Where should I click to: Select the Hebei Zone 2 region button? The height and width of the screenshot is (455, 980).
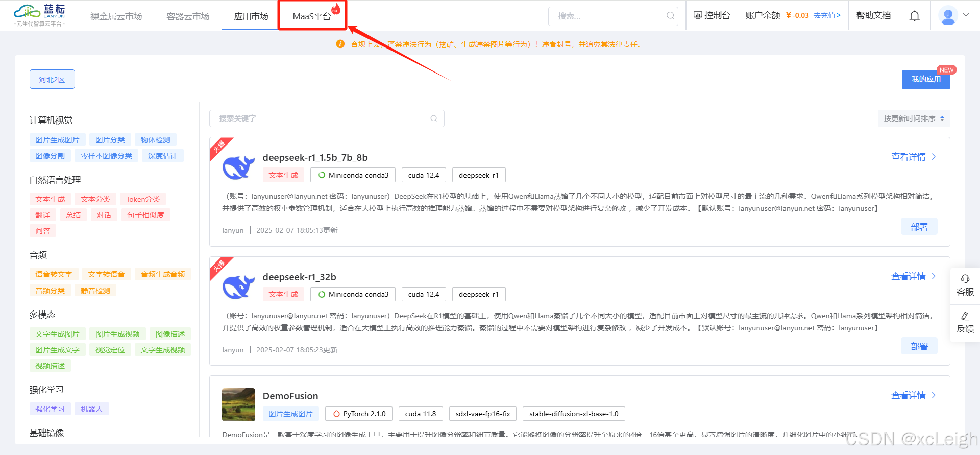click(52, 79)
